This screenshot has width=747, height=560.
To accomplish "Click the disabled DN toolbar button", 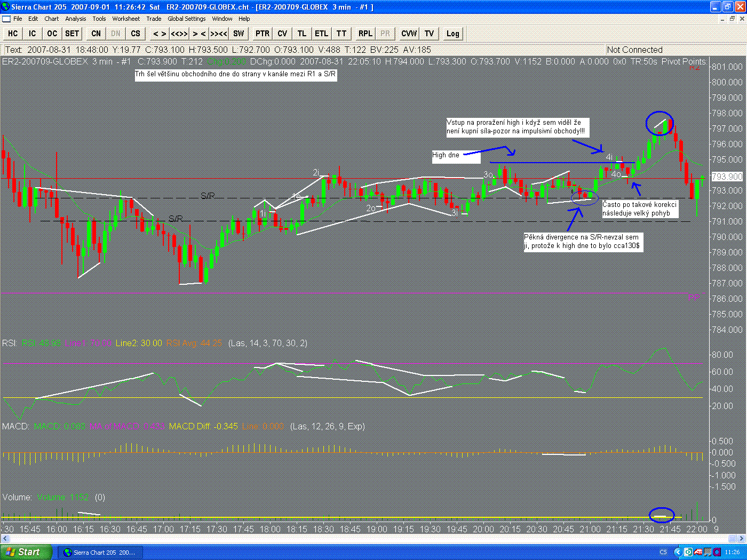I will [116, 34].
